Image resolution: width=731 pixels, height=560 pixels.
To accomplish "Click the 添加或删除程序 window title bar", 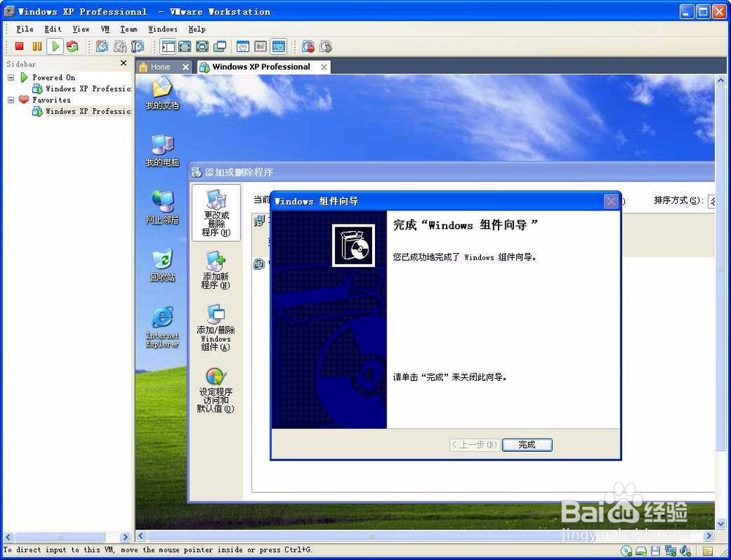I will pyautogui.click(x=451, y=172).
